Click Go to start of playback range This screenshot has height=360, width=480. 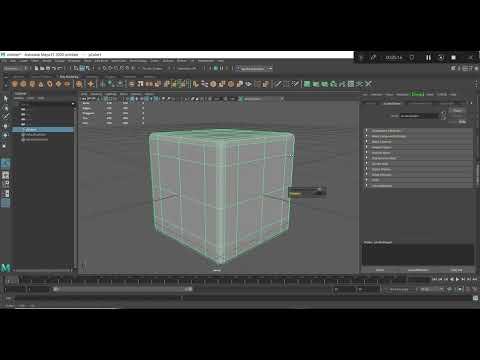point(435,279)
